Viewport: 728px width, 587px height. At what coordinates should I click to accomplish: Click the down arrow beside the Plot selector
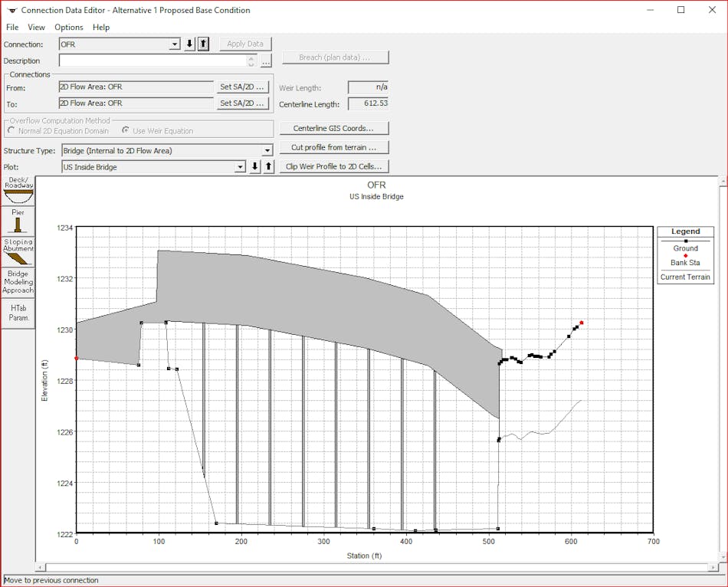[254, 166]
